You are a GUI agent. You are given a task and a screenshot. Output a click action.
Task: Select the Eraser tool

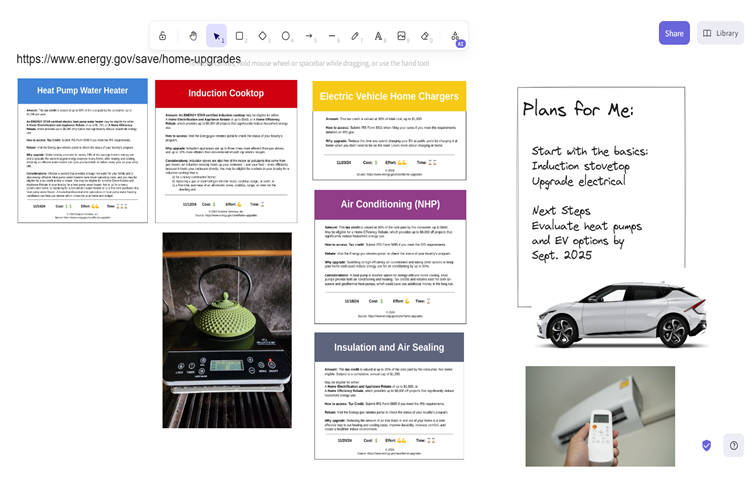pyautogui.click(x=425, y=36)
